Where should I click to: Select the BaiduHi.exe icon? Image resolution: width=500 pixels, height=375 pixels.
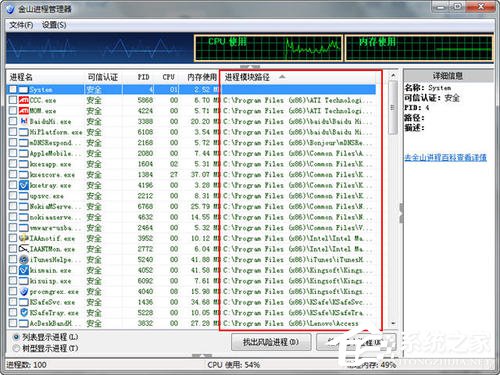[x=24, y=121]
